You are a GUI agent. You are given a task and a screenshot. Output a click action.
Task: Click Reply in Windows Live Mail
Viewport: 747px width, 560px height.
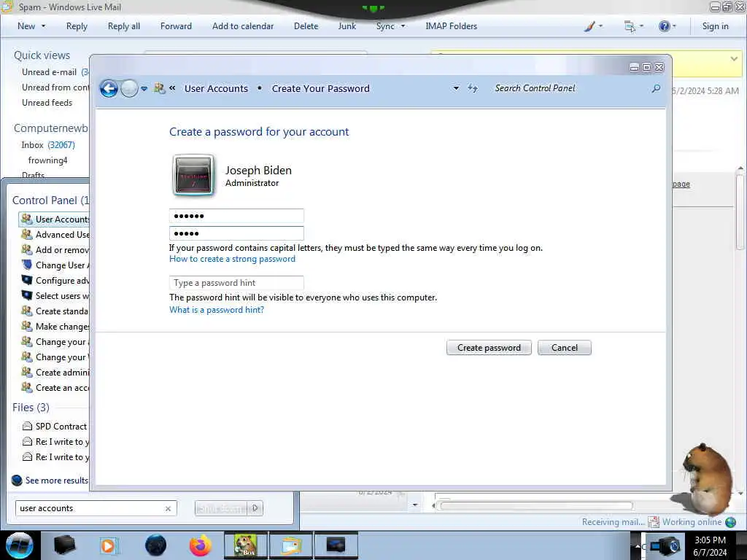tap(77, 26)
